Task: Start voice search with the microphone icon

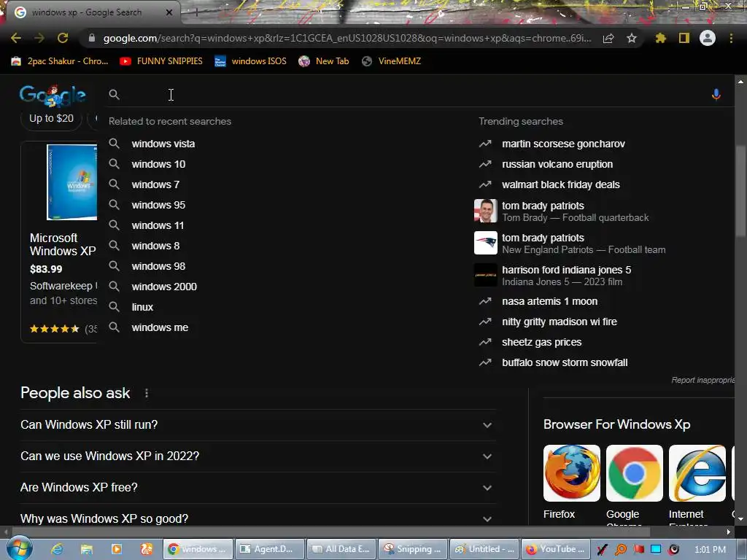Action: point(716,95)
